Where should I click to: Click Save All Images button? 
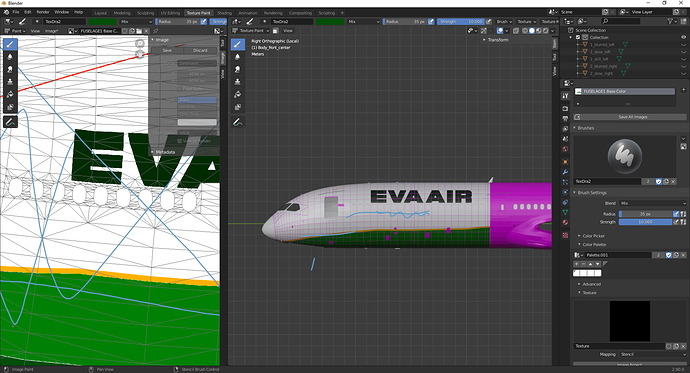[x=633, y=117]
